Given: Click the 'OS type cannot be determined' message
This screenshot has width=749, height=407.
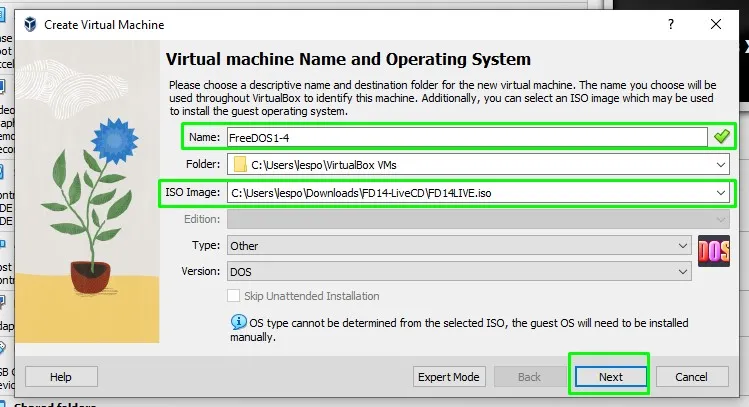Looking at the screenshot, I should click(459, 330).
